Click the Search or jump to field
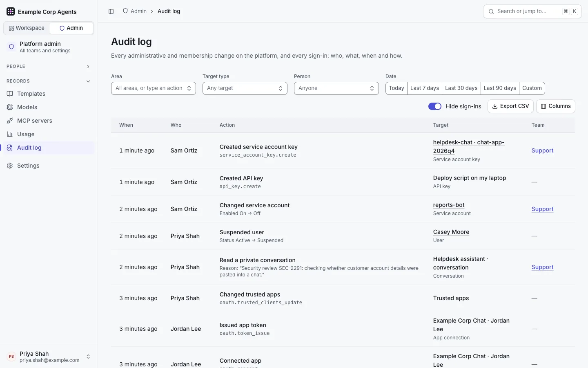Image resolution: width=588 pixels, height=368 pixels. (x=532, y=11)
